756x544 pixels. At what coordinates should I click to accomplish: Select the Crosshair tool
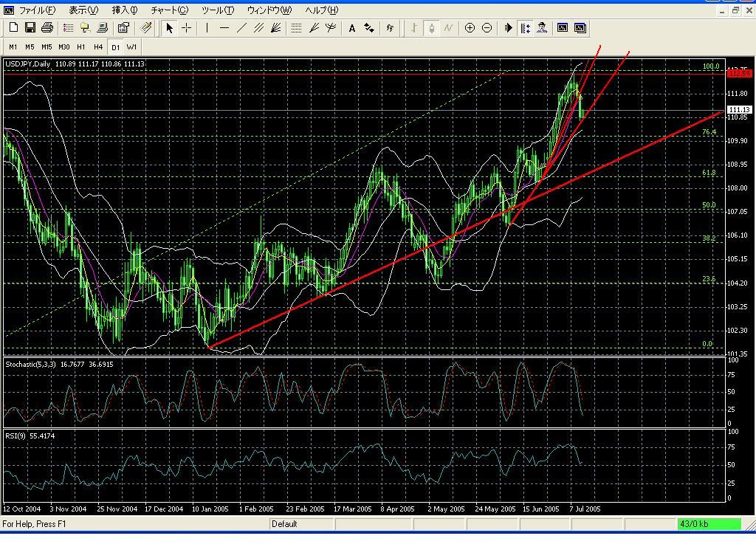tap(186, 28)
